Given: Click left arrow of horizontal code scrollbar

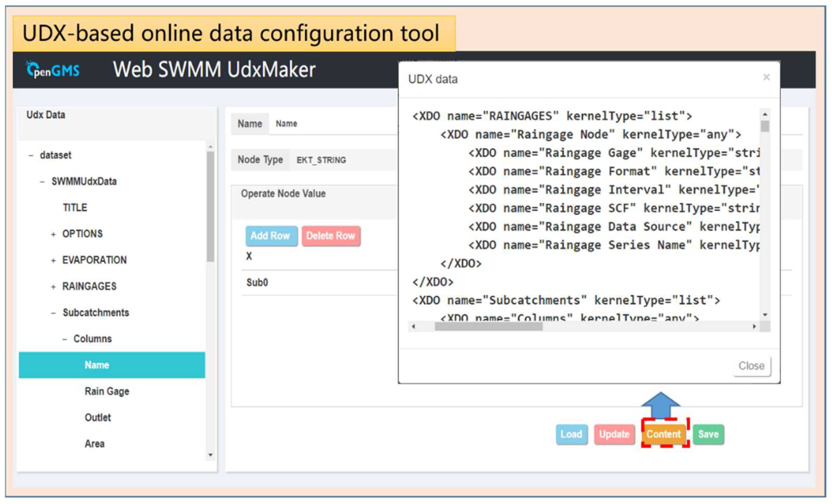Looking at the screenshot, I should click(x=413, y=326).
